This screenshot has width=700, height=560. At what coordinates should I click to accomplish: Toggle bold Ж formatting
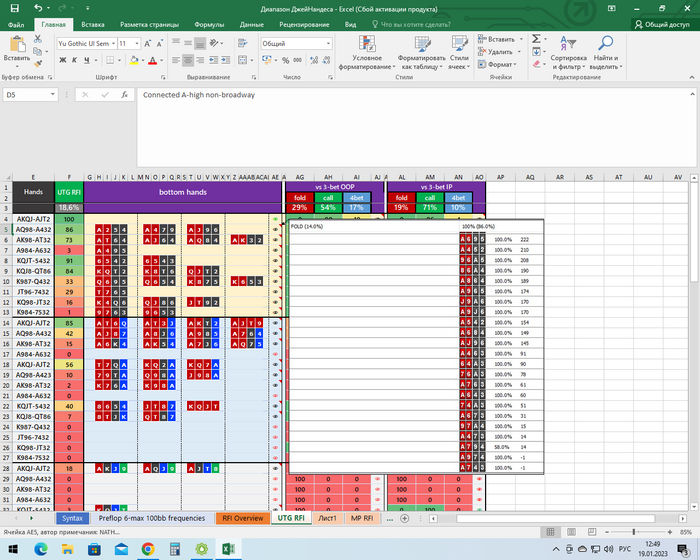(x=63, y=60)
